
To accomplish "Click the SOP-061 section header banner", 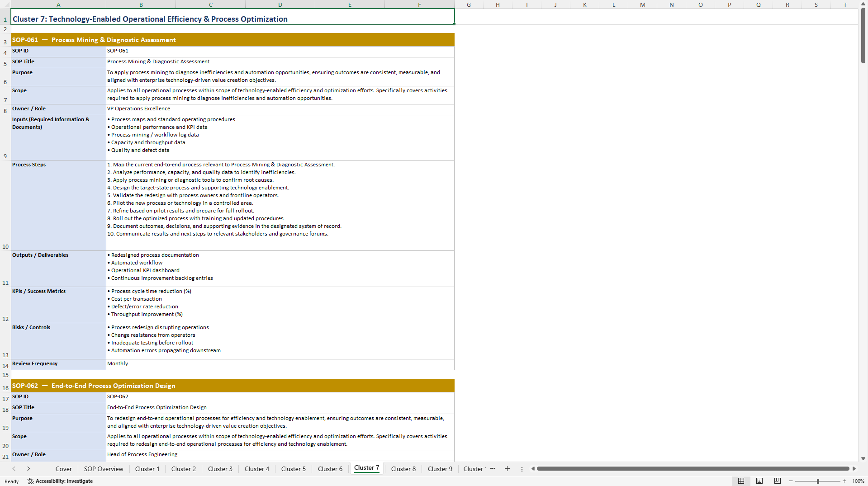I will [x=232, y=40].
